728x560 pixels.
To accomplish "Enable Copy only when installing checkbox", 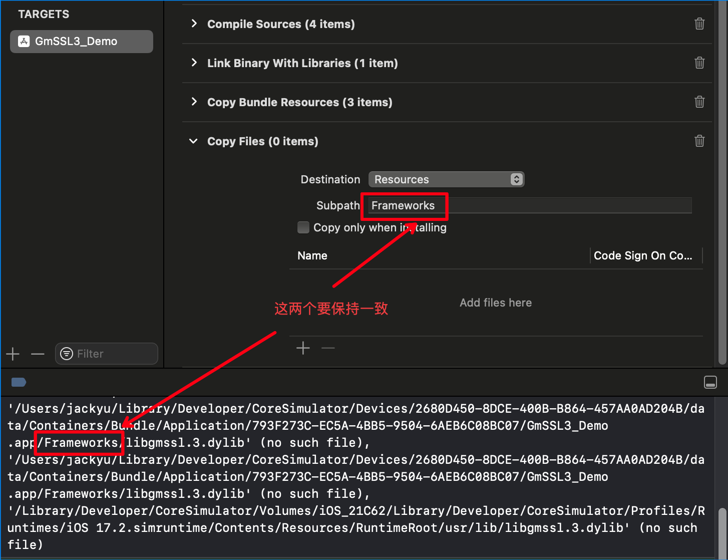I will (303, 227).
